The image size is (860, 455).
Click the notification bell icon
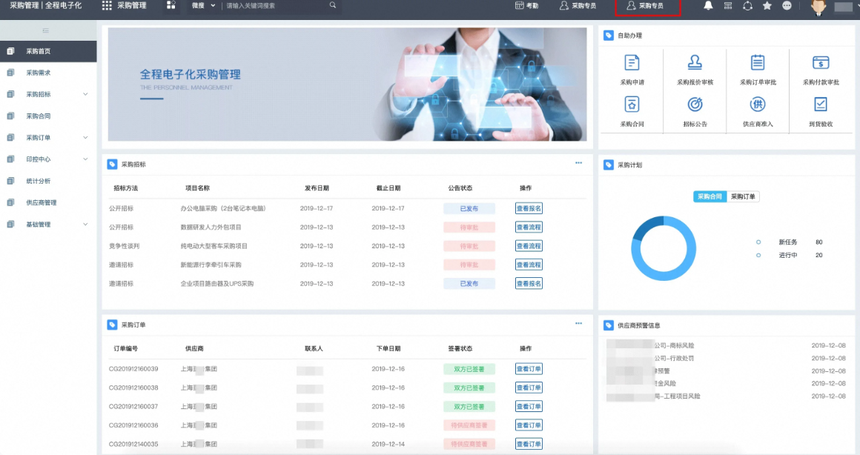coord(708,5)
